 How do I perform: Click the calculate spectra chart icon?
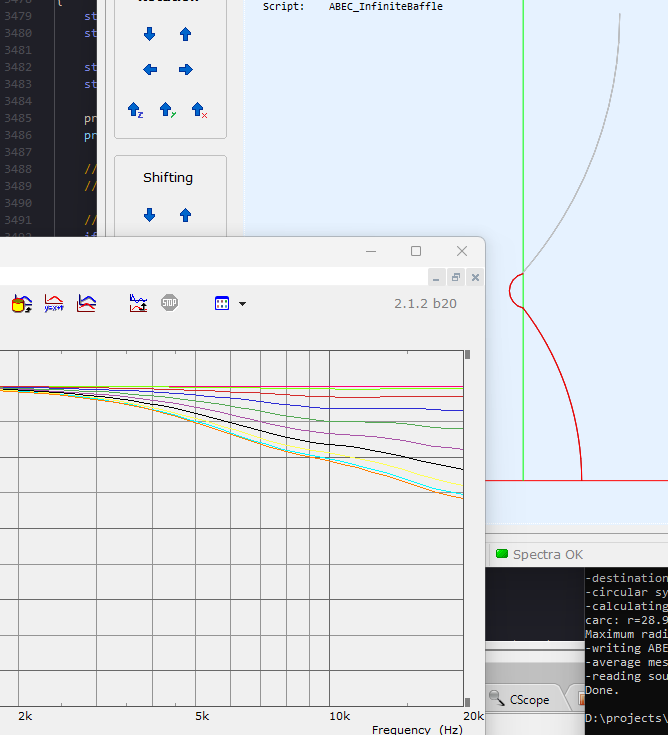(138, 303)
